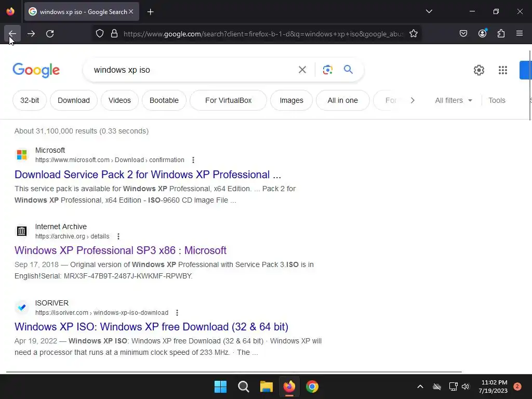Show hidden tray icons chevron

tap(420, 387)
